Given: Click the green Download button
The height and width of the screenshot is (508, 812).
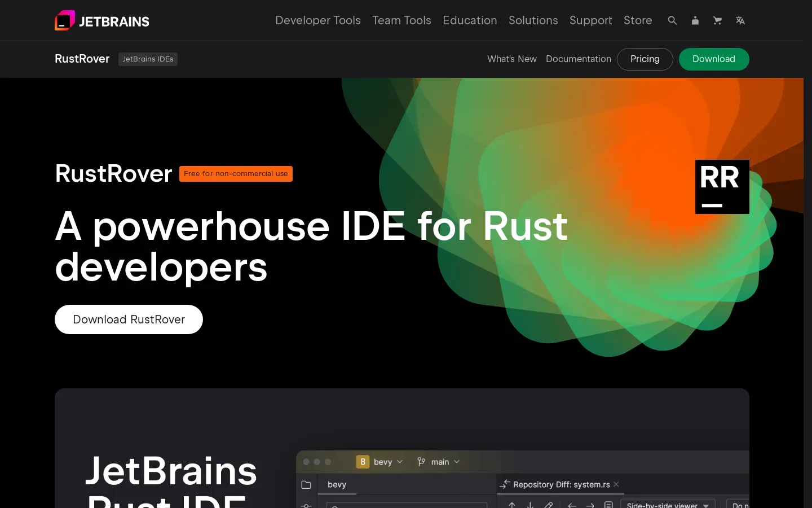Looking at the screenshot, I should click(x=714, y=59).
